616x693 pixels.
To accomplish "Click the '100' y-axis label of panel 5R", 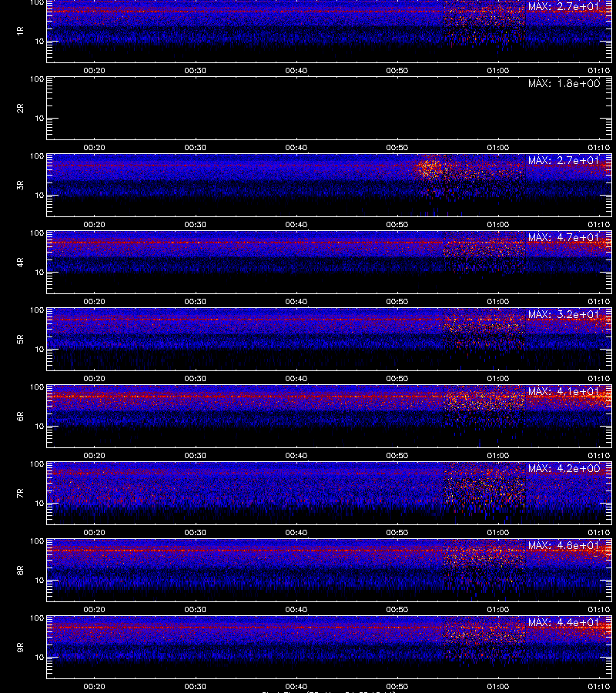I will click(37, 310).
